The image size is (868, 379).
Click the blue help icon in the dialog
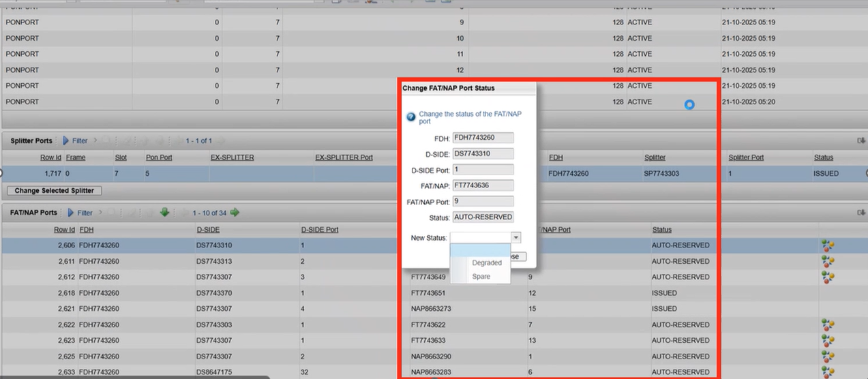point(410,117)
